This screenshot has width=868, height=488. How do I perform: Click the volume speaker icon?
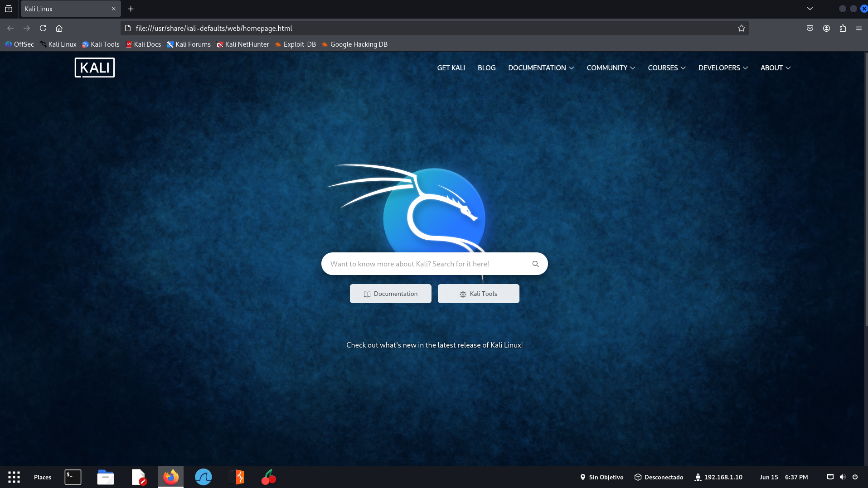[x=843, y=477]
